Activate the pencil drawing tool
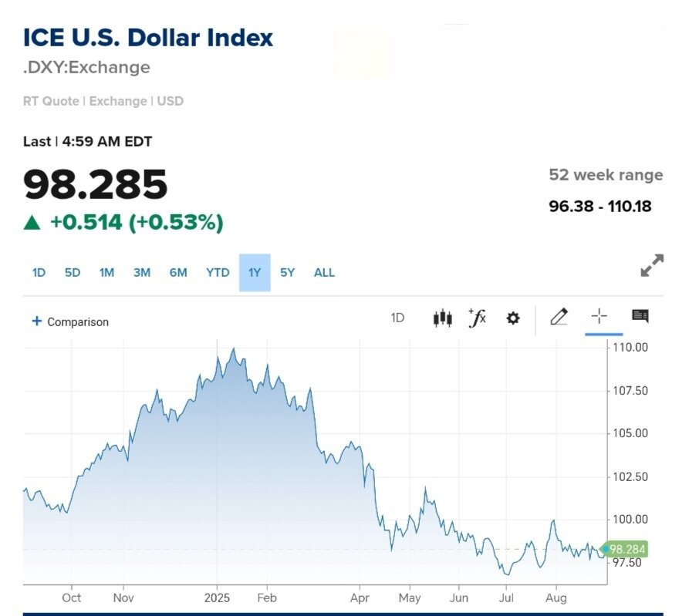 (559, 317)
